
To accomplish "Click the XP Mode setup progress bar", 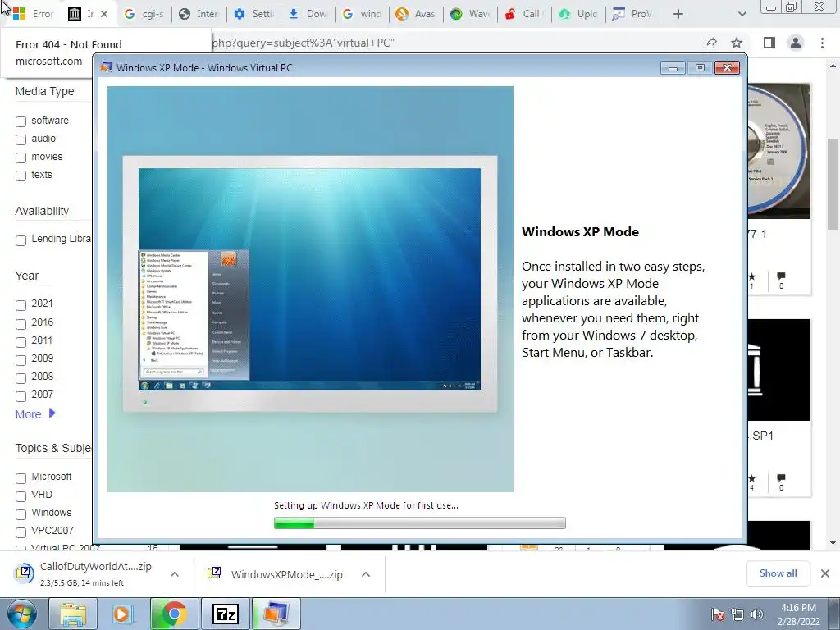I will coord(419,523).
